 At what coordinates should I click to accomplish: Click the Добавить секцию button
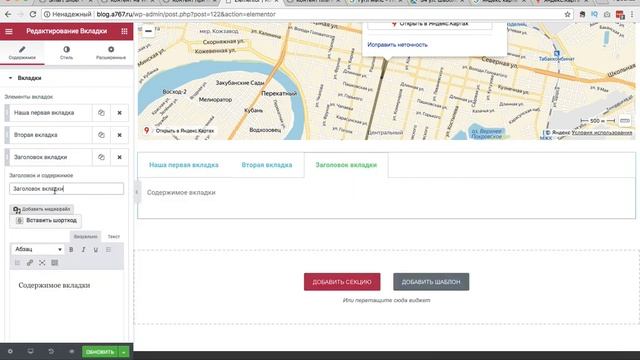pos(342,282)
